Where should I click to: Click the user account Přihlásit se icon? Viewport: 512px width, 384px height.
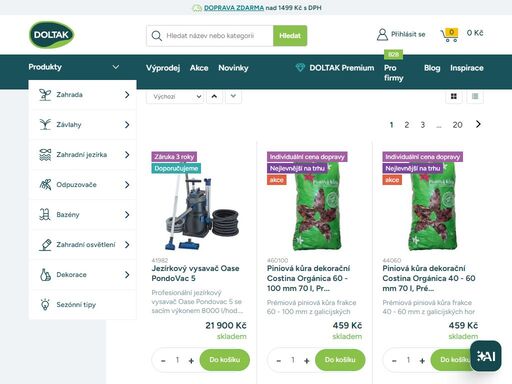coord(382,34)
